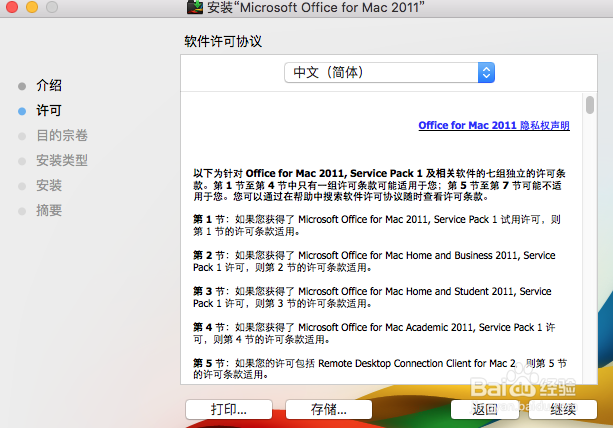
Task: Click the blue stepper arrows of language selector
Action: (x=486, y=72)
